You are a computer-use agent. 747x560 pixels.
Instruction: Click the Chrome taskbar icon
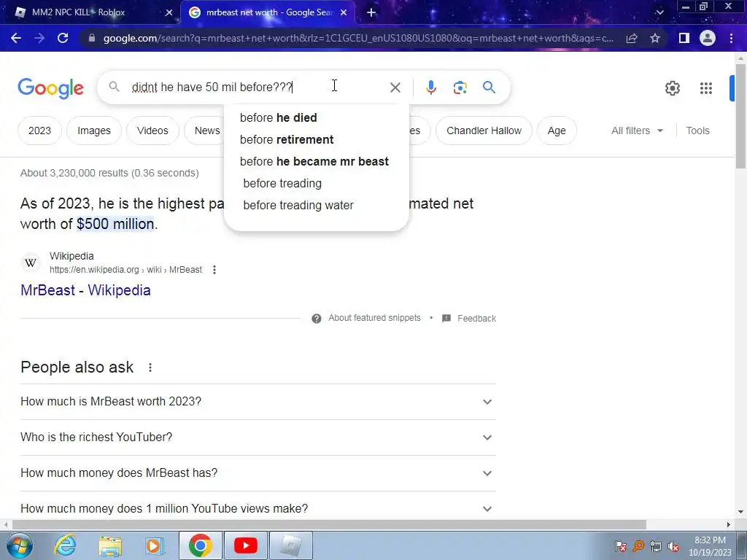coord(200,545)
